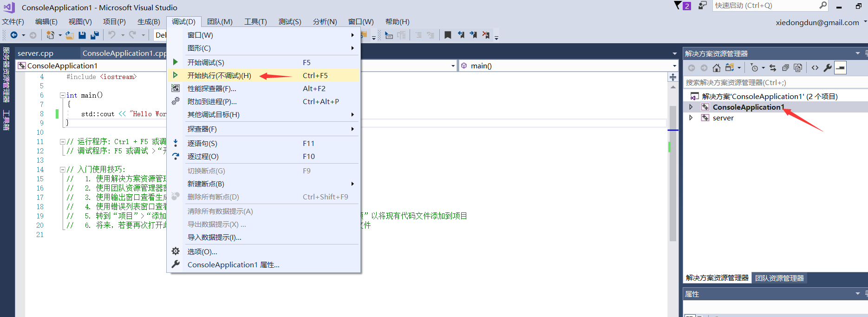Open the user account dropdown arrow
Screen dimensions: 868x317
pos(865,22)
